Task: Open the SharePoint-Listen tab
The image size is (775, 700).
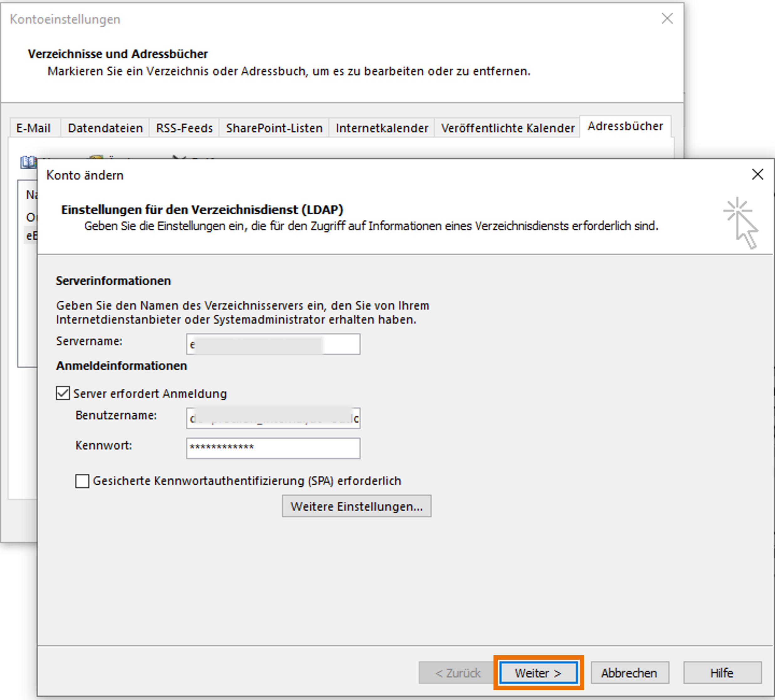Action: [x=274, y=128]
